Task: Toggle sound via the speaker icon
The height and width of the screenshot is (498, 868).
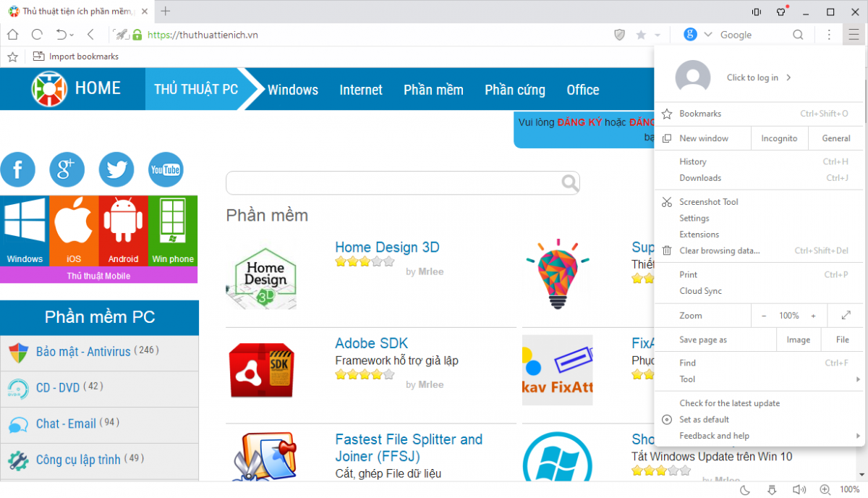Action: (799, 489)
